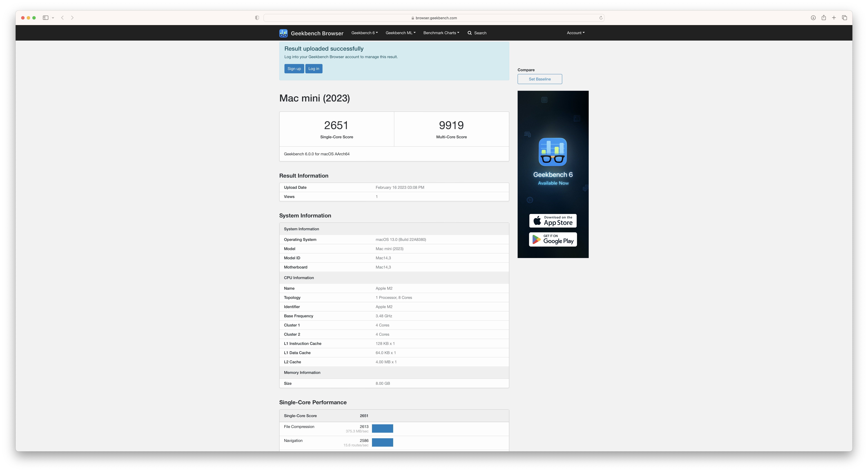This screenshot has height=472, width=868.
Task: Click the browser back arrow
Action: tap(62, 18)
